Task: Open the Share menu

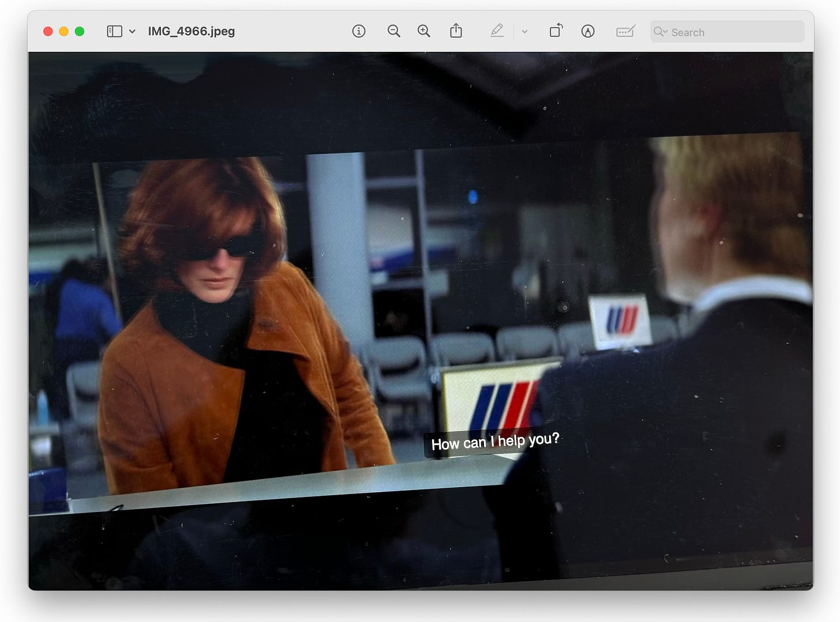Action: (456, 31)
